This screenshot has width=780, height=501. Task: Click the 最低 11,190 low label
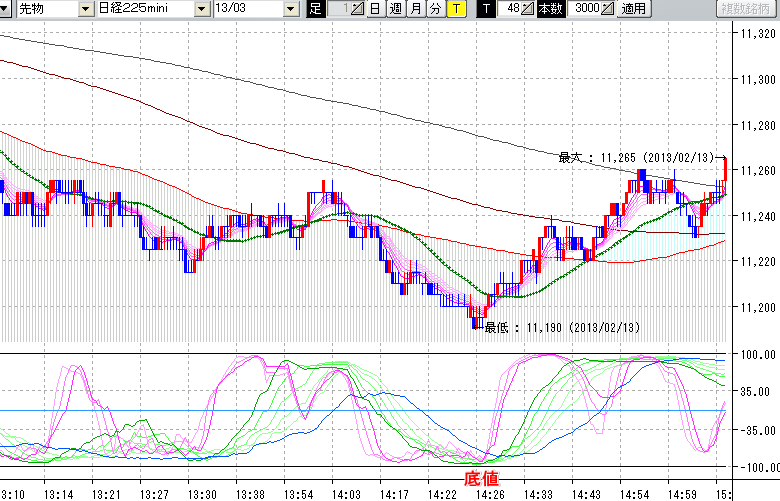click(560, 327)
